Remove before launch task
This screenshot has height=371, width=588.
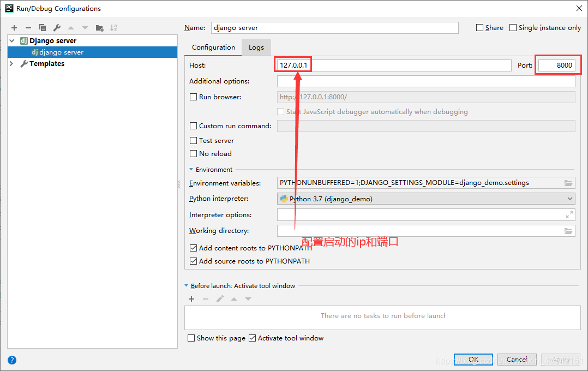click(x=206, y=299)
